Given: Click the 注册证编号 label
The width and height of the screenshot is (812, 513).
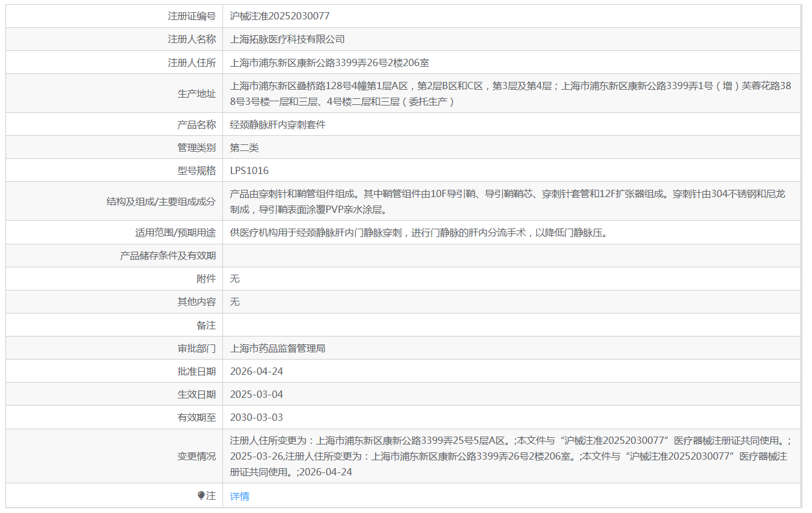Looking at the screenshot, I should point(191,16).
